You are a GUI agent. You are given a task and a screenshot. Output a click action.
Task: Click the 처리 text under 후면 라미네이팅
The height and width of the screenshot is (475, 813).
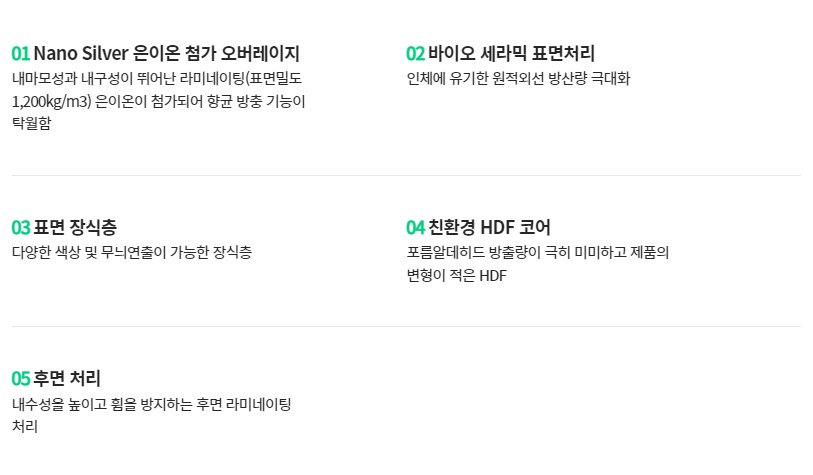pos(25,427)
